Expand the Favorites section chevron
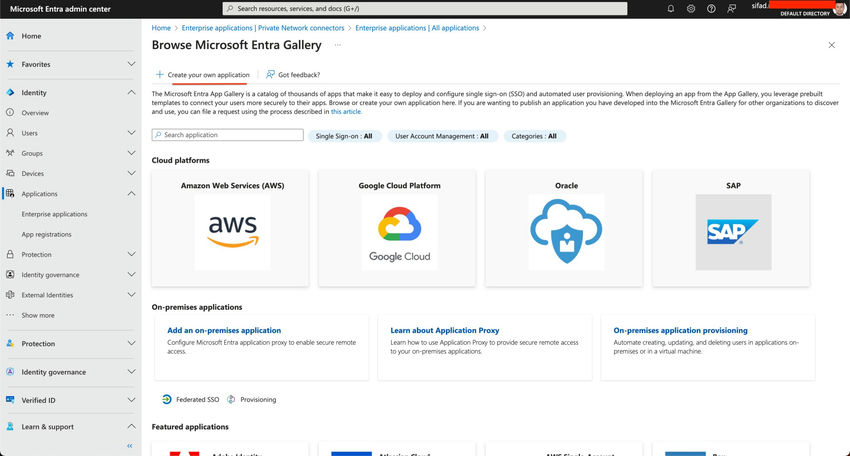 (x=131, y=64)
